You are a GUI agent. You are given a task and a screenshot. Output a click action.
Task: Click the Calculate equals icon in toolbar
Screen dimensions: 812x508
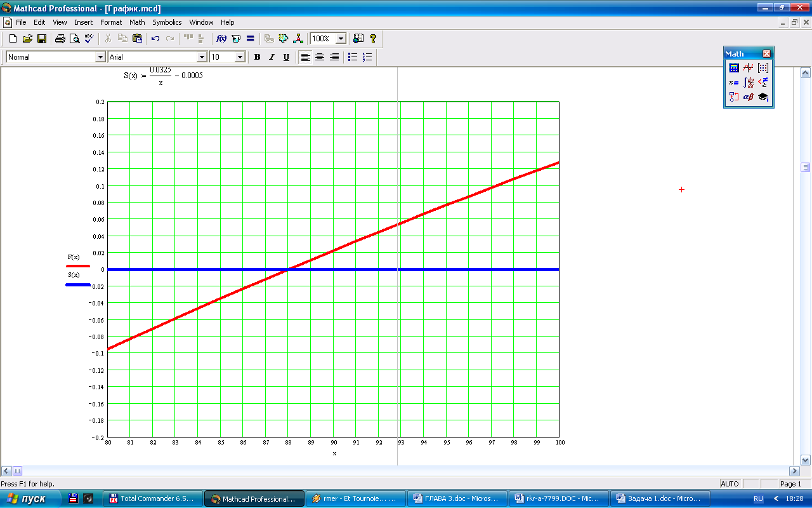coord(251,39)
